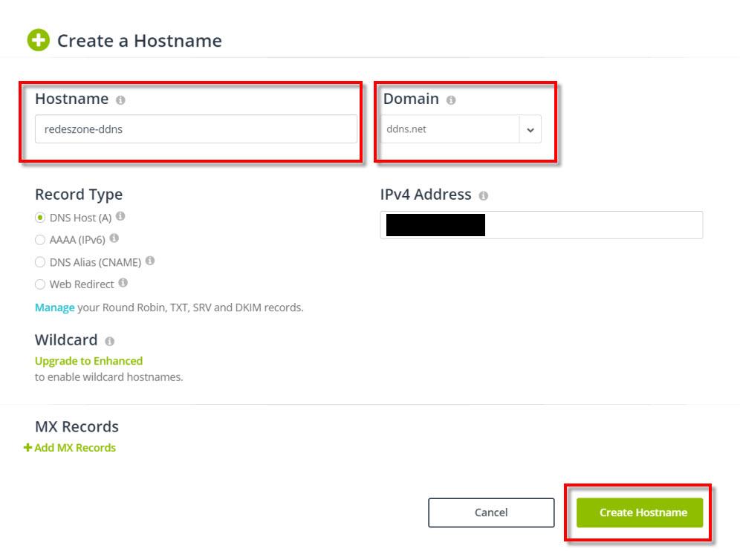Click the info icon beside DNS Alias (CNAME)
Viewport: 740px width, 560px height.
(x=150, y=261)
